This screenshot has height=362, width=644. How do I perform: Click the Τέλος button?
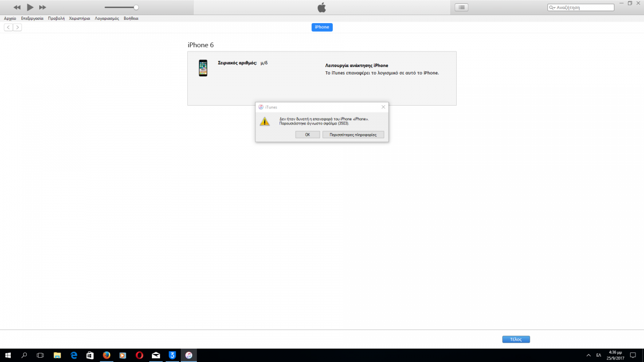pos(516,339)
